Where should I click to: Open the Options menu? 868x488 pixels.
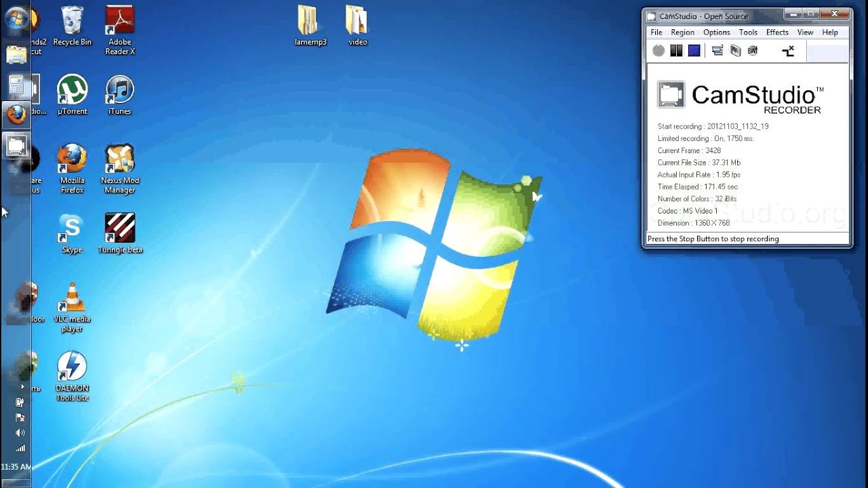click(716, 33)
